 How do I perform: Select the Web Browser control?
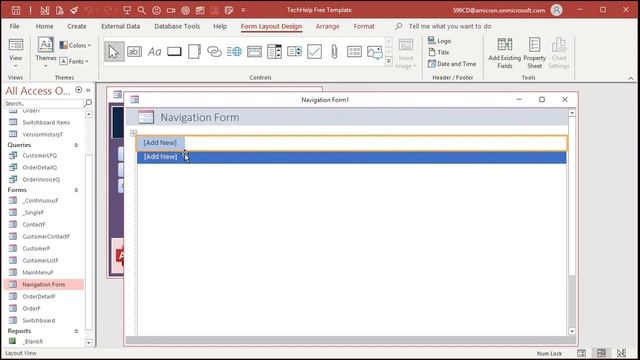click(x=234, y=52)
